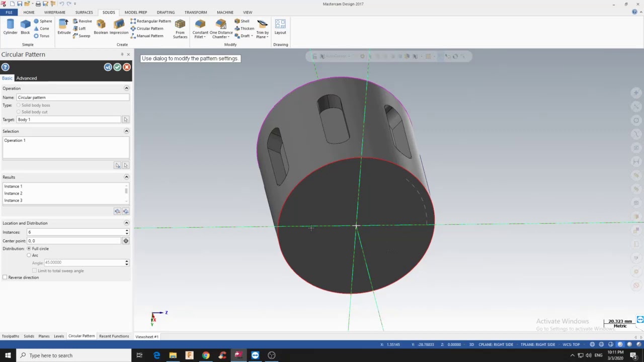This screenshot has width=644, height=362.
Task: Click the Center point input field
Action: click(x=74, y=241)
